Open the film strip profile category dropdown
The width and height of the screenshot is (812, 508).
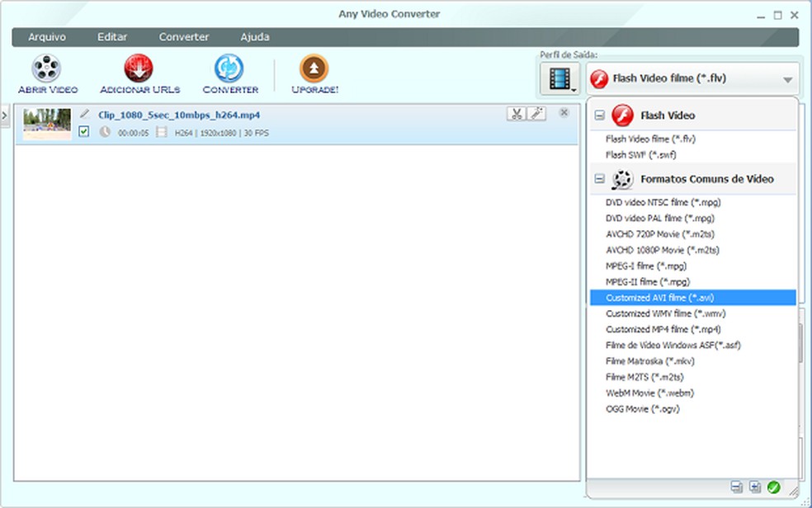coord(559,79)
